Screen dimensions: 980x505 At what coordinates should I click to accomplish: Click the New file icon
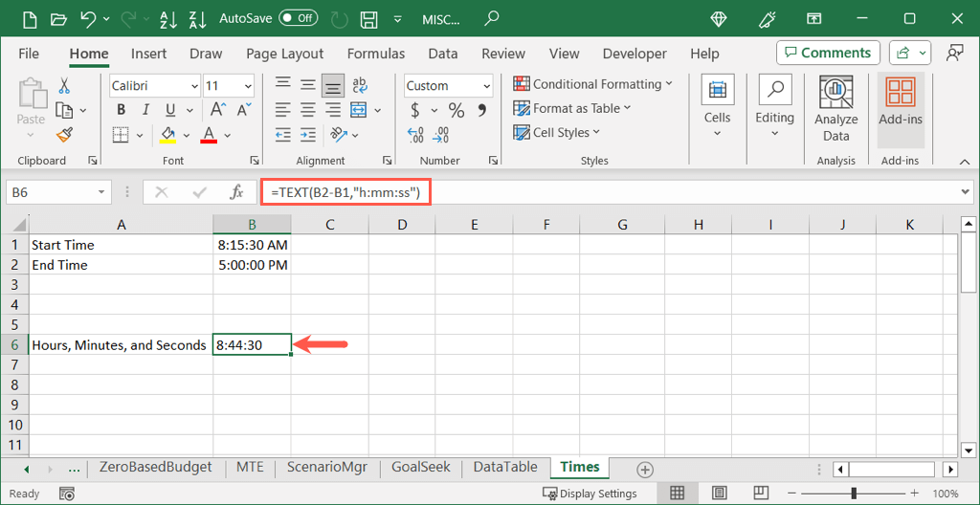tap(29, 19)
